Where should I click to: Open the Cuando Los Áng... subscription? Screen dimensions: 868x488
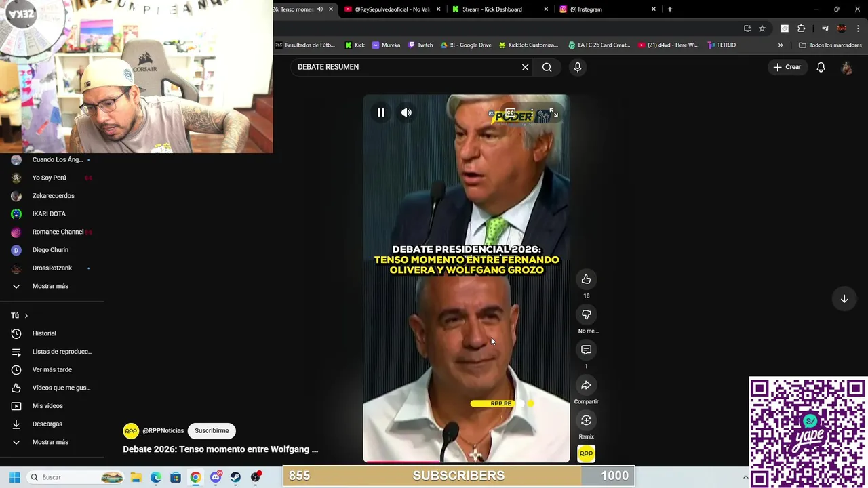[x=52, y=159]
